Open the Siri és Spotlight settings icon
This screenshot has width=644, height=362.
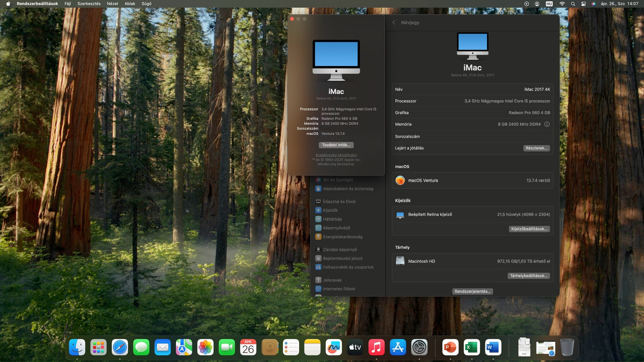point(318,180)
